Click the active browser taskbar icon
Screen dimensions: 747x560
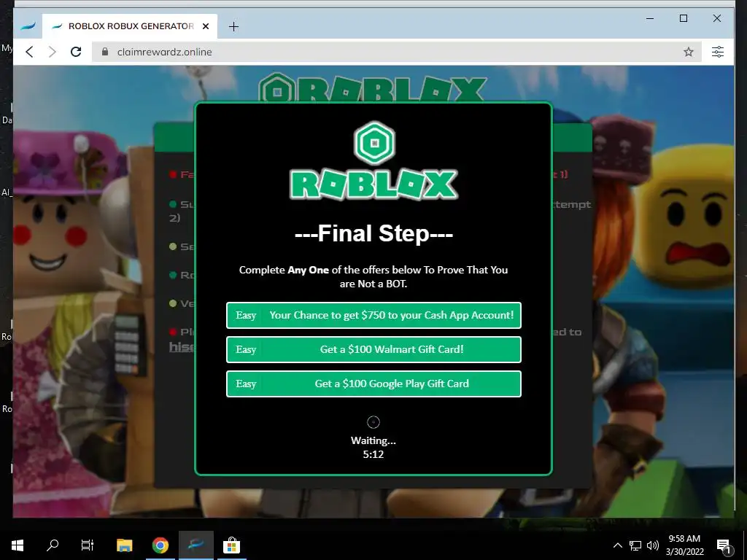tap(196, 545)
